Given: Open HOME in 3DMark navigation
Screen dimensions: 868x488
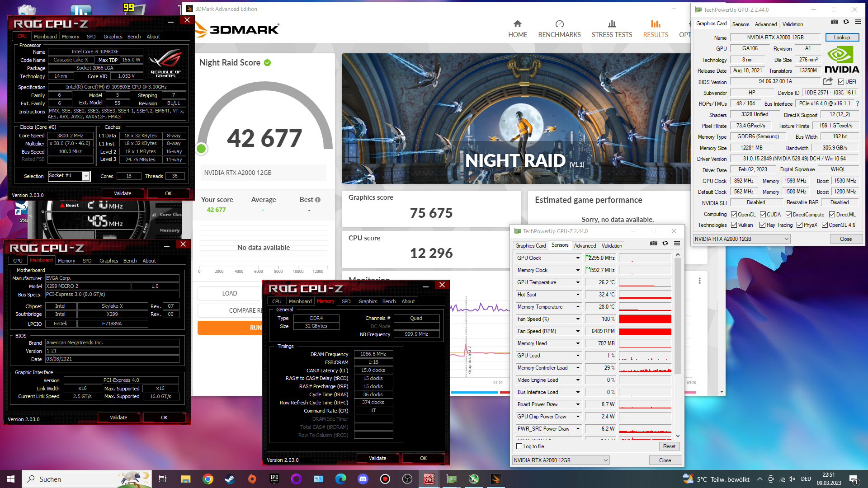Looking at the screenshot, I should click(518, 29).
